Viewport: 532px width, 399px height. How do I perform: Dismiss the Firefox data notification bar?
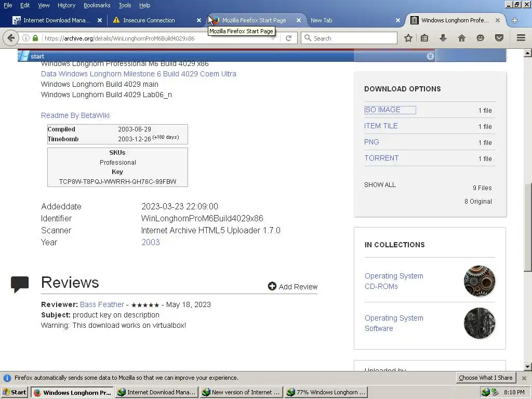coord(524,378)
